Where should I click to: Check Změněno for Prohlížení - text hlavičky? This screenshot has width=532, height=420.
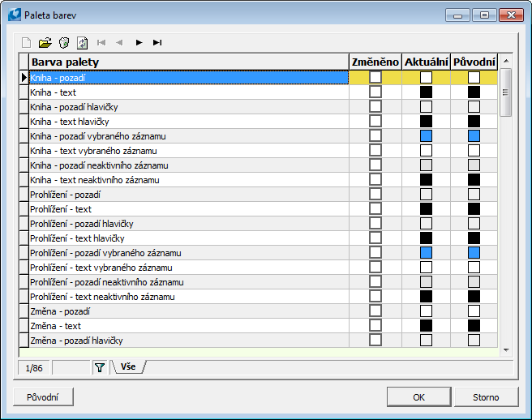(375, 238)
